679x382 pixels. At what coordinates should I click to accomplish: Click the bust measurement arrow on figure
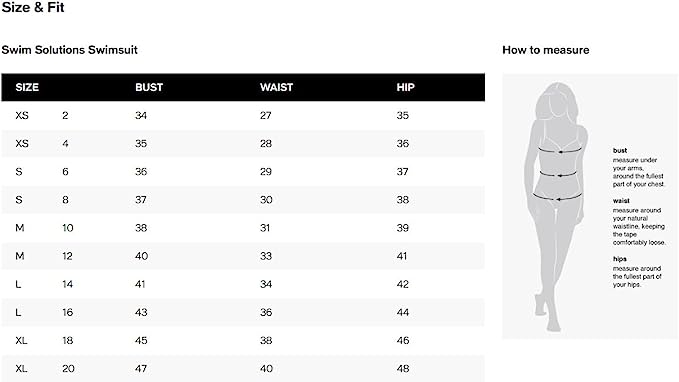click(560, 151)
